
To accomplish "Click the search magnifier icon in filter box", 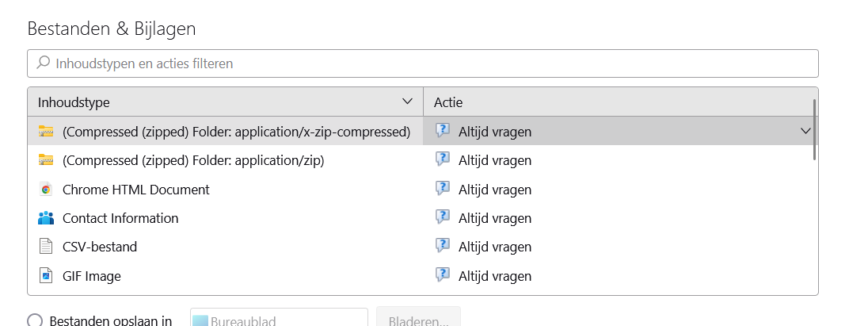I will [x=44, y=63].
